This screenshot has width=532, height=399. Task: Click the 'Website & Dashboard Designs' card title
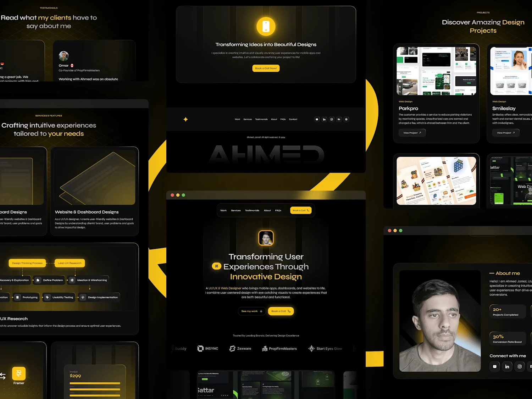click(87, 212)
